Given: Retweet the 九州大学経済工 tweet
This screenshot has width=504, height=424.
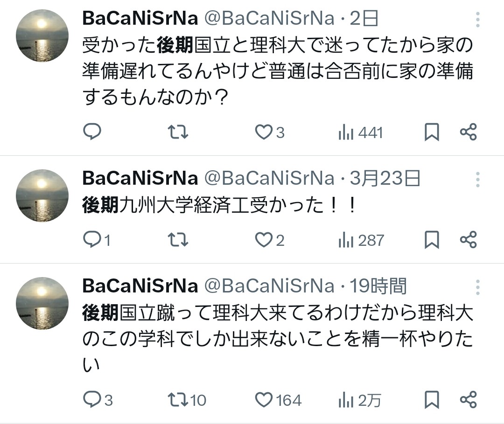Looking at the screenshot, I should pyautogui.click(x=178, y=240).
